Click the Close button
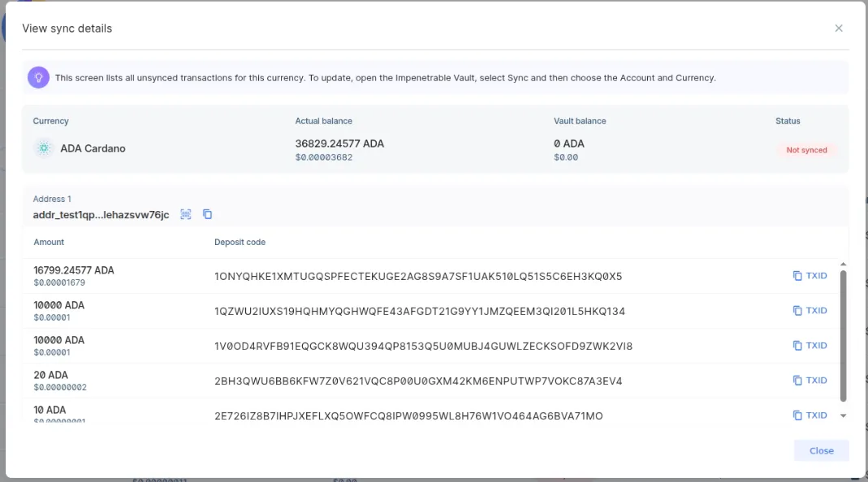This screenshot has width=868, height=482. (x=822, y=450)
